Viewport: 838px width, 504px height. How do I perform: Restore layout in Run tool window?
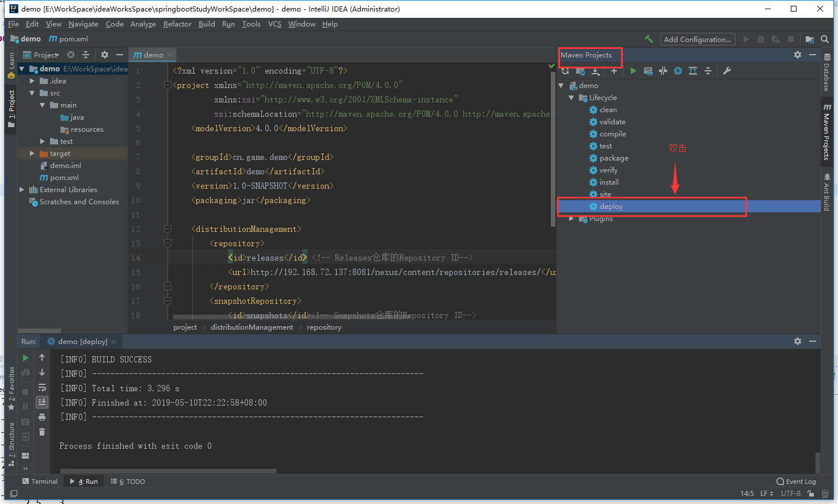pos(25,455)
